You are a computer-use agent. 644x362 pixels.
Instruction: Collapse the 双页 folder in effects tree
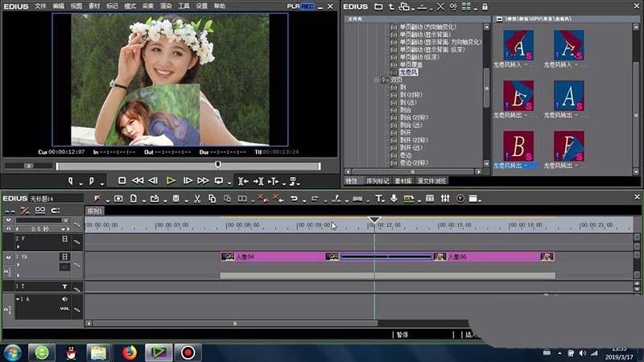pos(377,80)
